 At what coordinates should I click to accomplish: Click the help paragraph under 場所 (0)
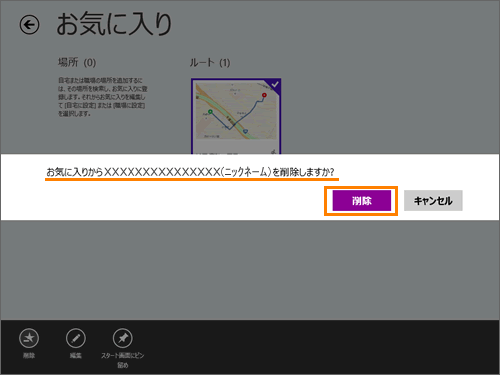tap(103, 97)
